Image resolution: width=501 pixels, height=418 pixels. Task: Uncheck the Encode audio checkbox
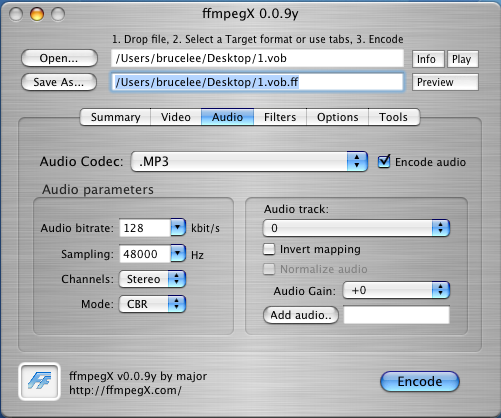[384, 162]
